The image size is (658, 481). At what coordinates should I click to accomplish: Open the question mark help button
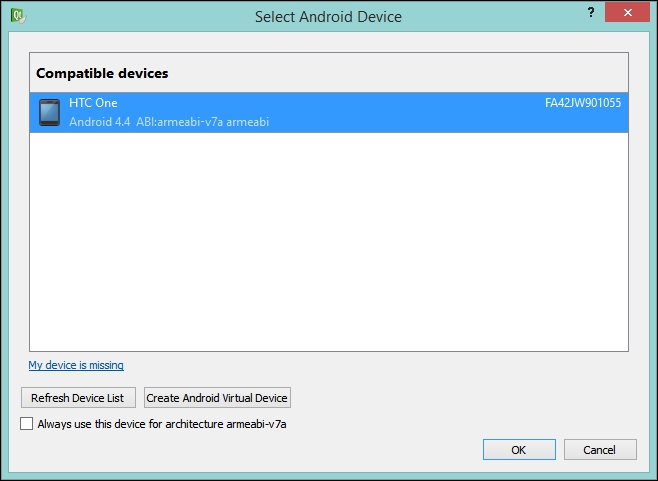(590, 12)
